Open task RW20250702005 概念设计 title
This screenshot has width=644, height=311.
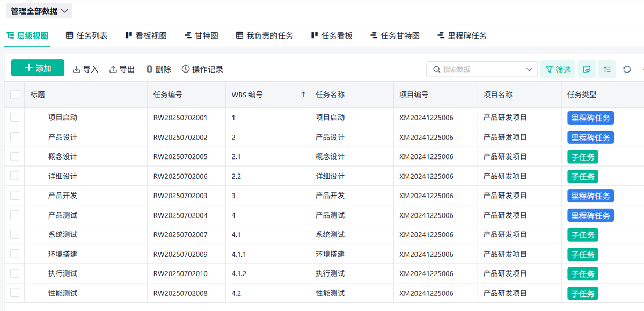[62, 157]
